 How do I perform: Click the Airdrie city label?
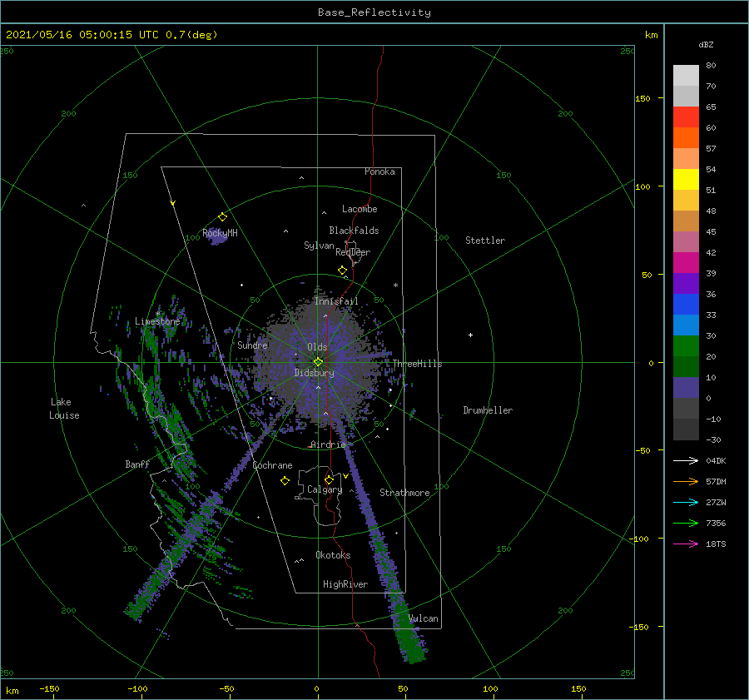coord(328,444)
